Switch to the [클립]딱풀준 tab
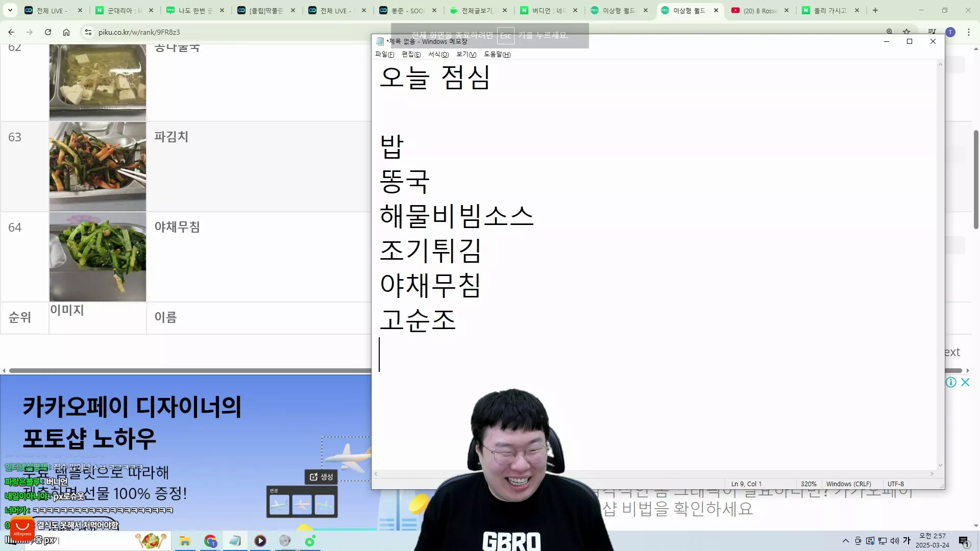The image size is (980, 551). (265, 10)
